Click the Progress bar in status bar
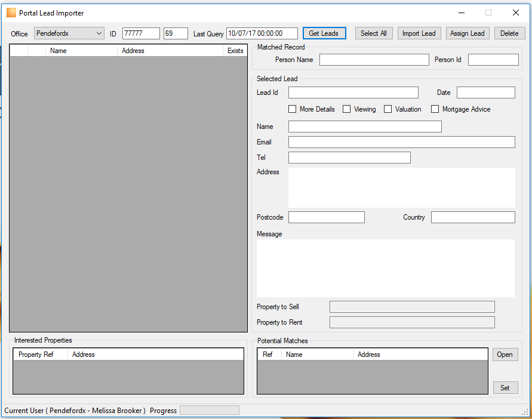532x419 pixels. 210,410
